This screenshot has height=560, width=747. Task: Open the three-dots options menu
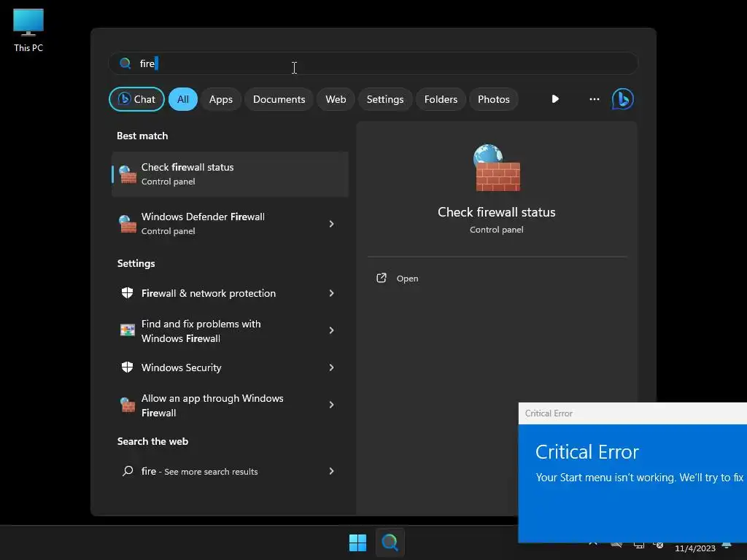tap(594, 99)
